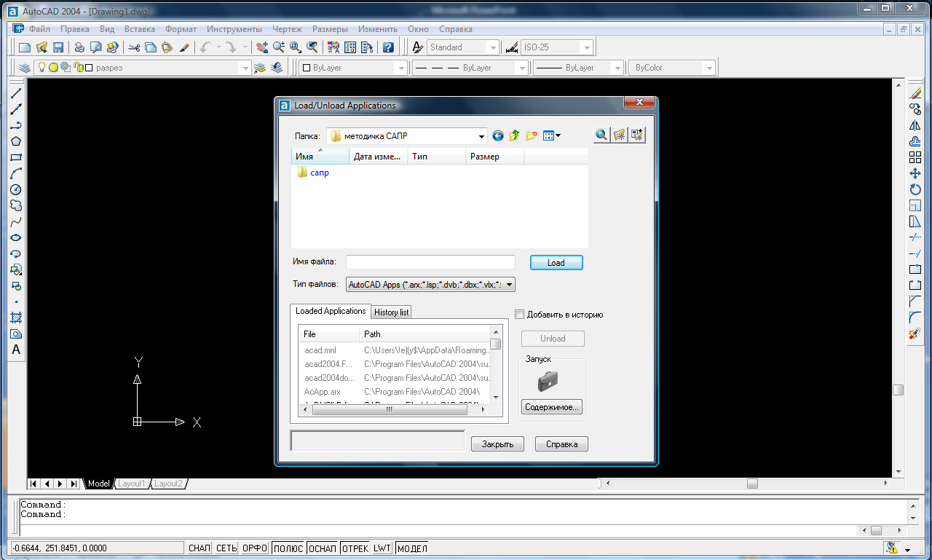Select the Polygon tool in Draw toolbar

16,141
